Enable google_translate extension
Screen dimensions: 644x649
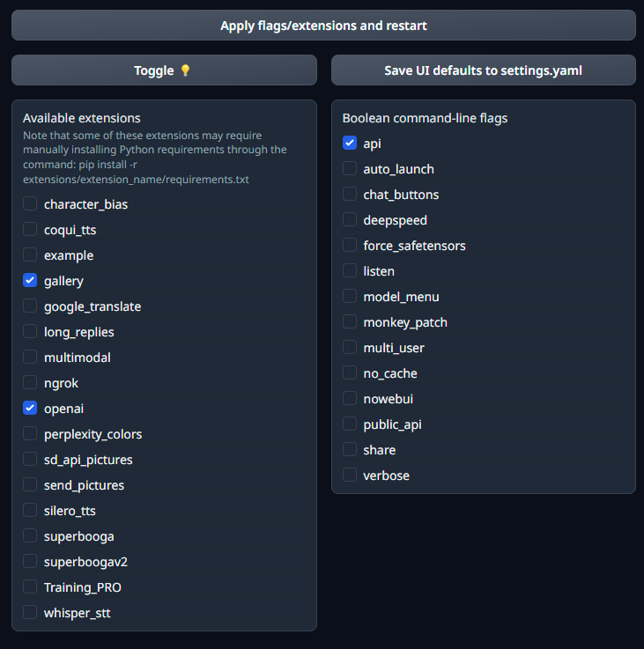pyautogui.click(x=30, y=306)
